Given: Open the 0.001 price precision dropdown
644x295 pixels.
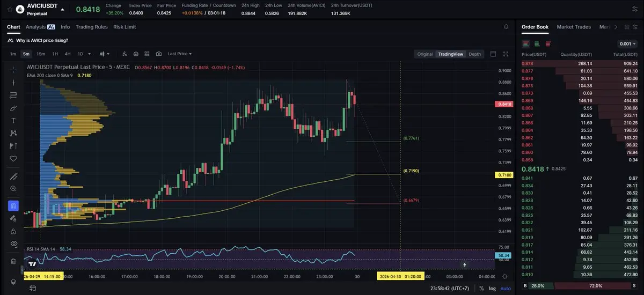Looking at the screenshot, I should click(x=627, y=44).
